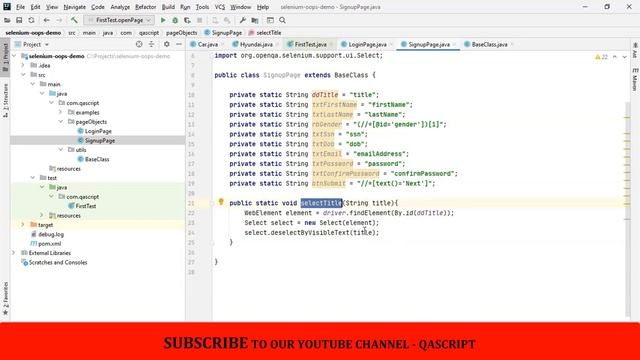Collapse the pageObjects package

coord(60,122)
